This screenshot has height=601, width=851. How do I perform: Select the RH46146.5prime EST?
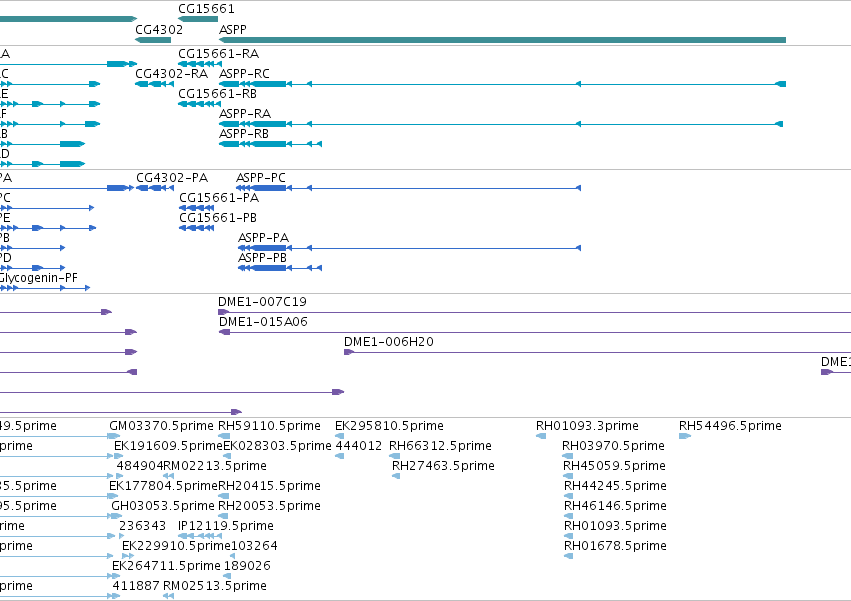point(569,516)
